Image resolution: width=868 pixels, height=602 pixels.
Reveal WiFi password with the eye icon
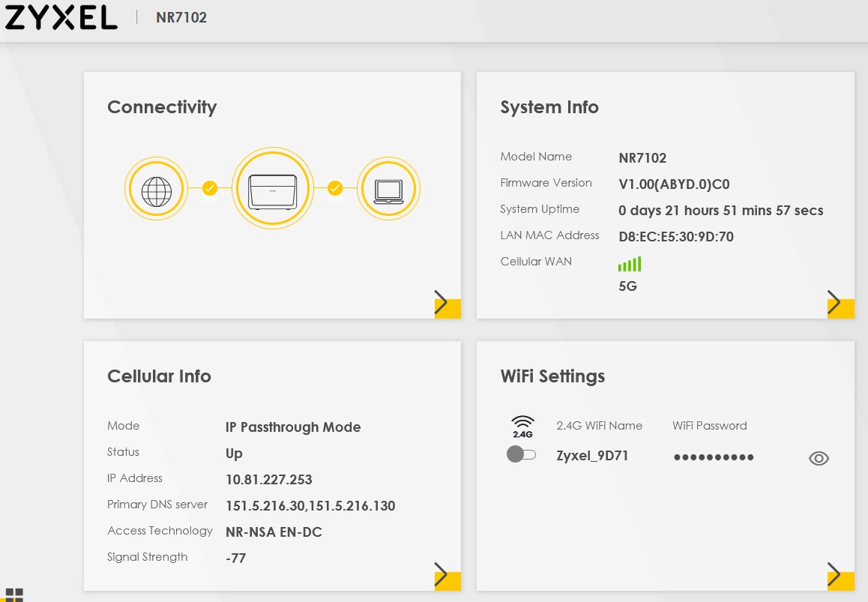tap(819, 458)
